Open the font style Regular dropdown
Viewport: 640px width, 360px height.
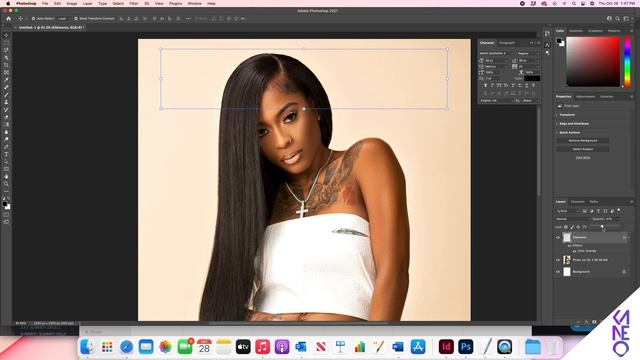coord(529,53)
